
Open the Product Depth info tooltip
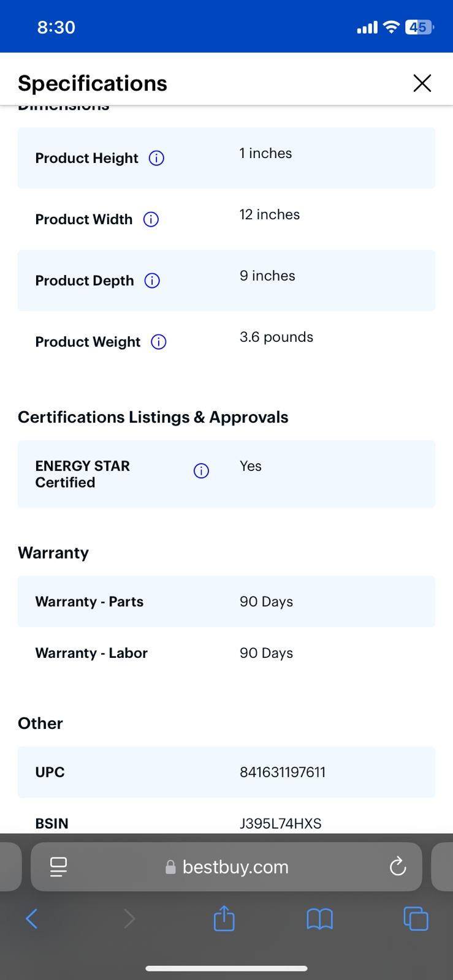(x=152, y=281)
